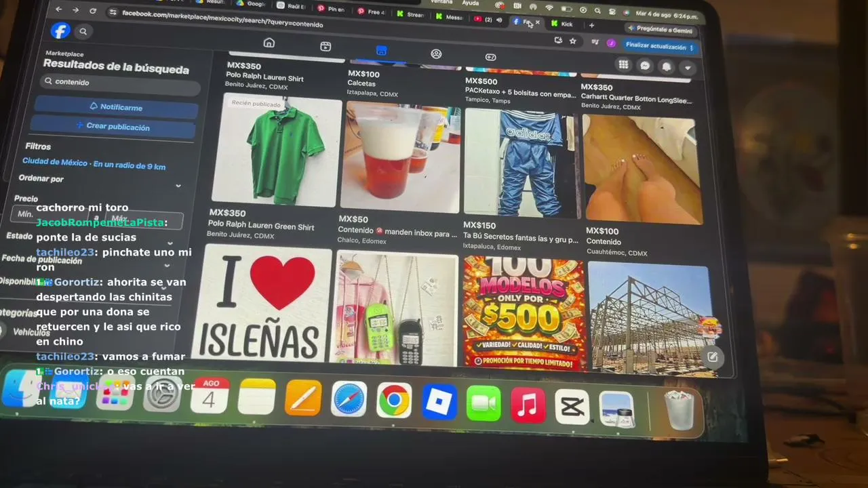Open the Facebook account dropdown arrow
The image size is (868, 488).
coord(688,68)
